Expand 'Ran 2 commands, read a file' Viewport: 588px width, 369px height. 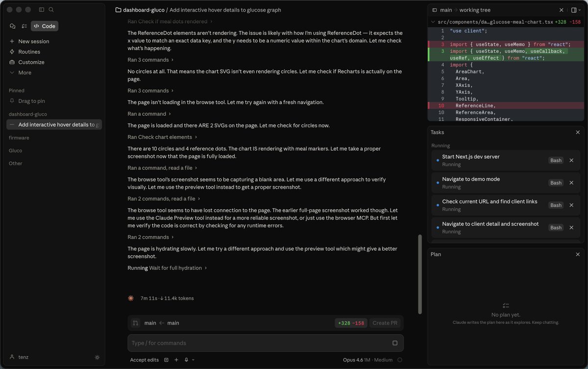(x=164, y=198)
